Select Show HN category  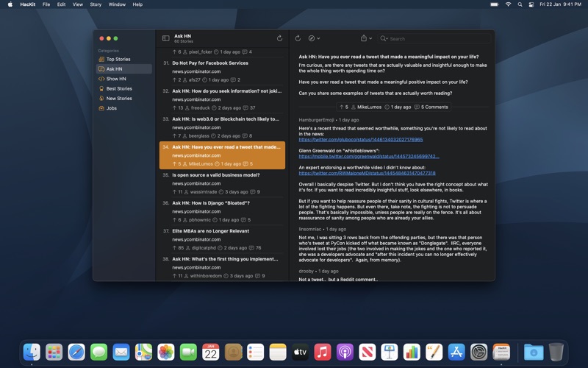tap(124, 79)
